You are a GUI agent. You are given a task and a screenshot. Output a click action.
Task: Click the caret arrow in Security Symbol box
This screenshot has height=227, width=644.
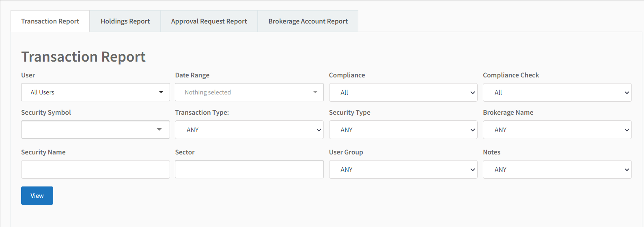point(159,129)
